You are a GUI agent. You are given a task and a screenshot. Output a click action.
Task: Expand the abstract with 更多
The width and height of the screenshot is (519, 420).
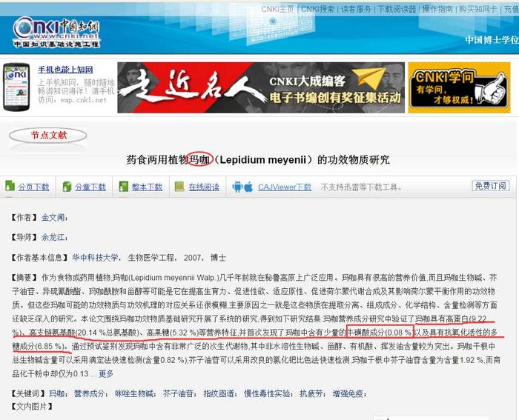(106, 373)
